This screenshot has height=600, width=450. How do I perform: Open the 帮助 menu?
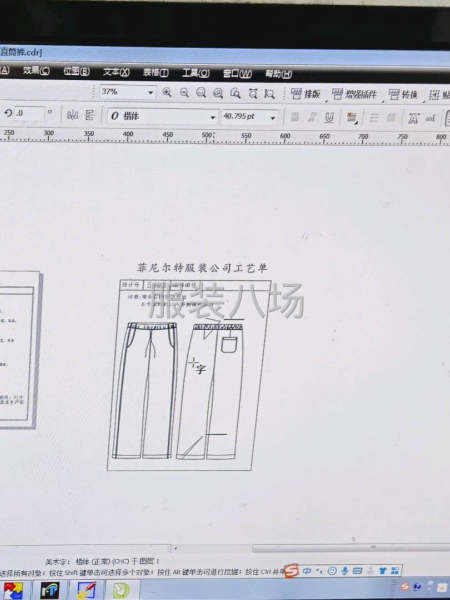[x=279, y=74]
